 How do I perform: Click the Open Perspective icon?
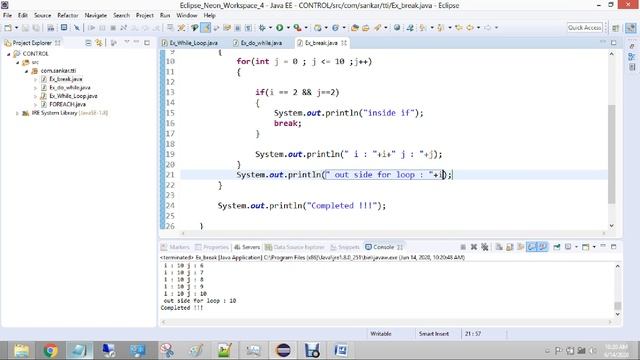pyautogui.click(x=616, y=28)
